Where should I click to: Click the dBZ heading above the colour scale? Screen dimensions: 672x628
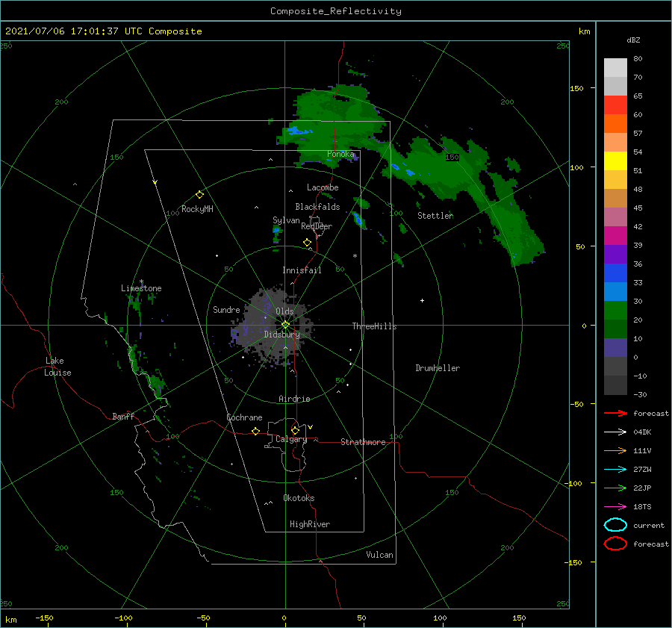633,40
